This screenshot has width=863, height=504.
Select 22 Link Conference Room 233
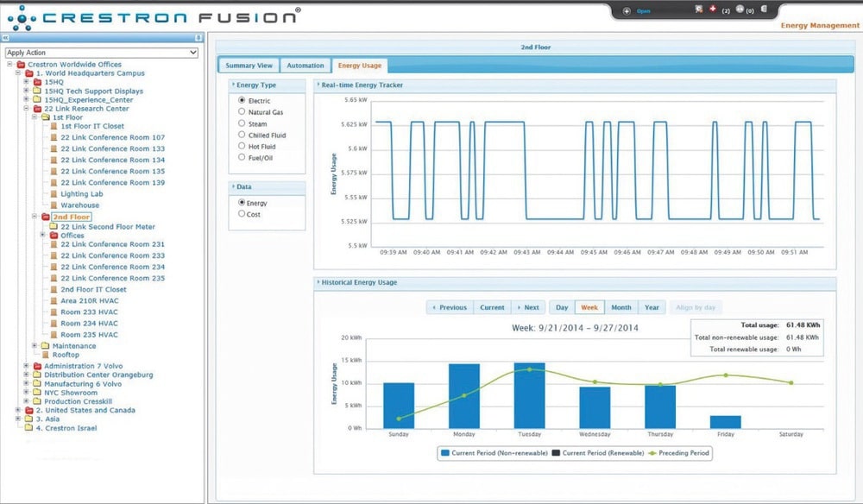112,255
